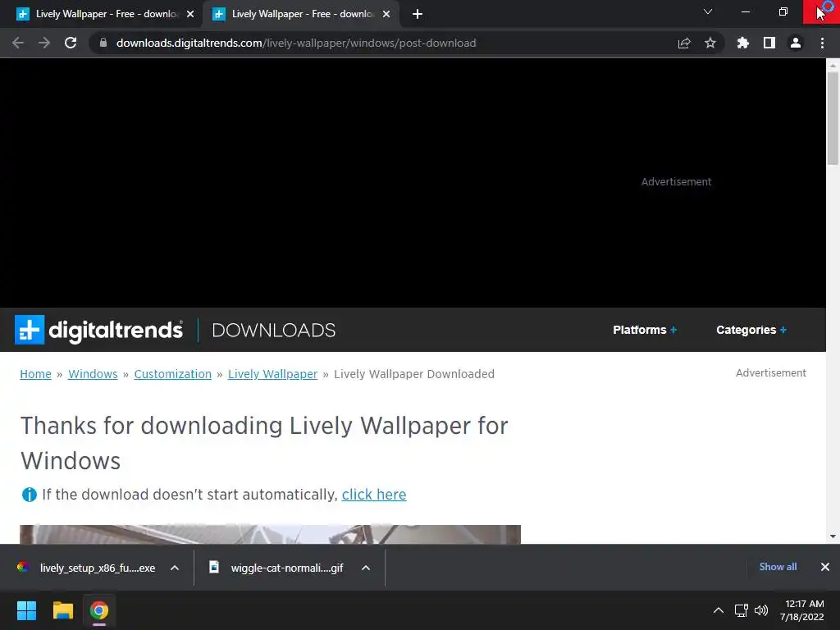840x630 pixels.
Task: Bookmark this page with the star
Action: [x=710, y=43]
